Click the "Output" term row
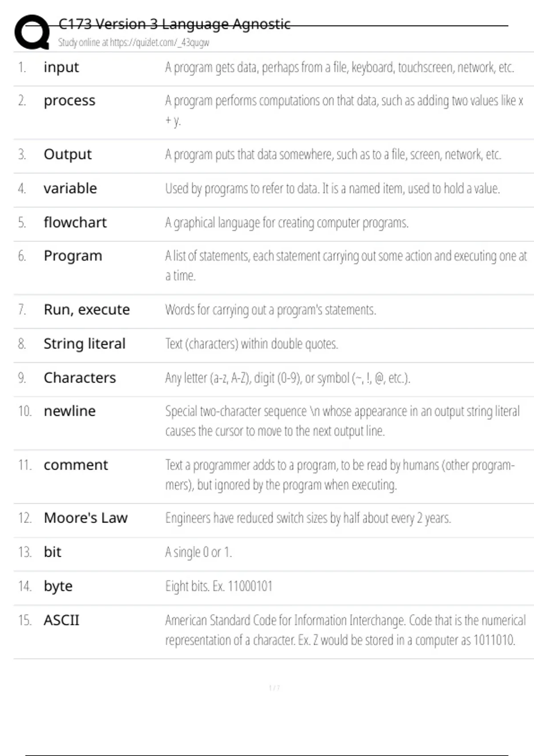 [68, 154]
